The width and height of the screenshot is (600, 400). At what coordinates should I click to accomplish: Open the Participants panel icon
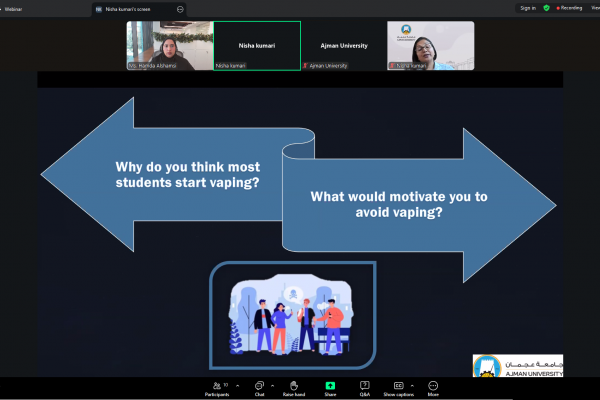point(217,386)
